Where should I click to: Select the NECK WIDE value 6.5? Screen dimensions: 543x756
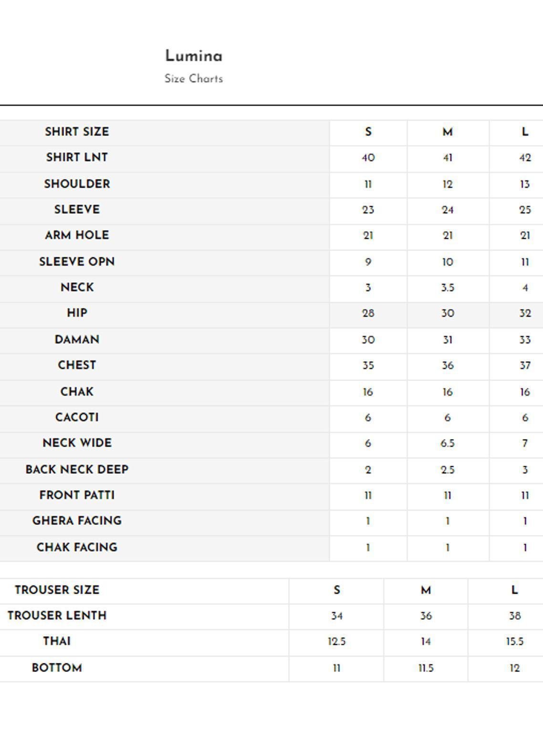pyautogui.click(x=447, y=443)
